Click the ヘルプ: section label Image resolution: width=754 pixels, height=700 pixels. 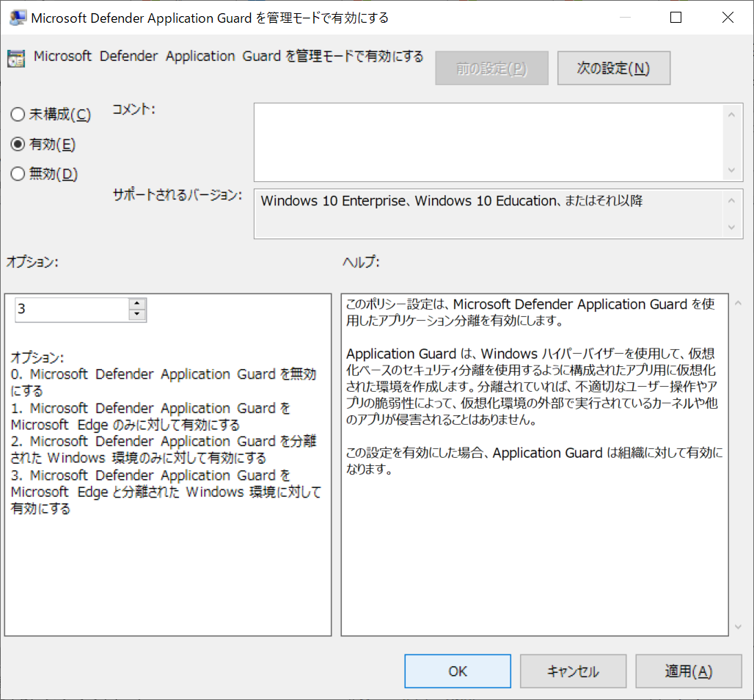coord(361,262)
